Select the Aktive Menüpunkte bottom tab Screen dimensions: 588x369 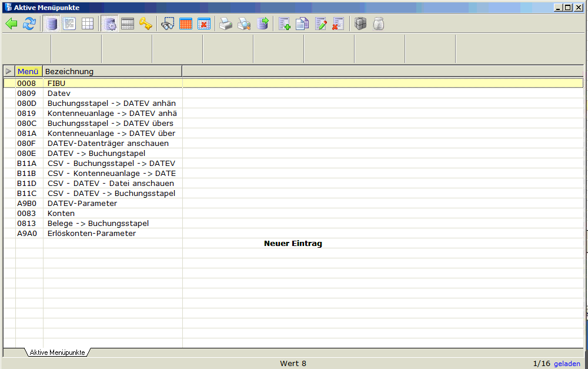(x=56, y=353)
